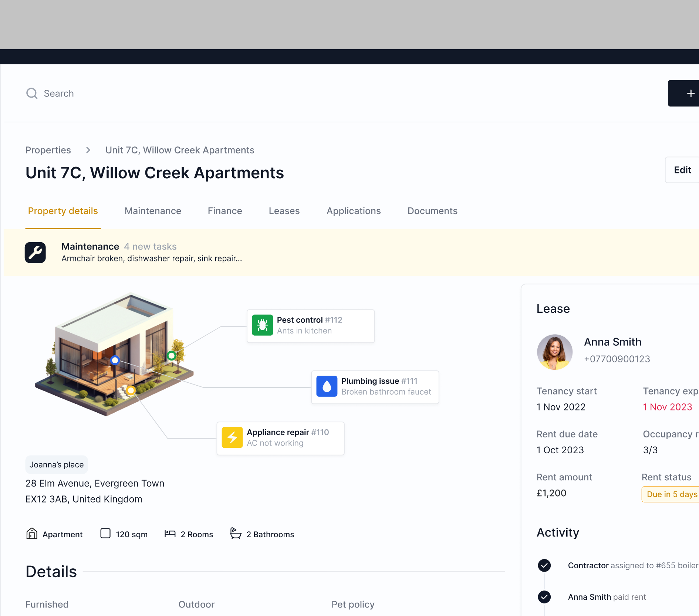This screenshot has width=699, height=616.
Task: Click the address line 28 Elm Avenue, Evergreen Town
Action: (x=95, y=483)
